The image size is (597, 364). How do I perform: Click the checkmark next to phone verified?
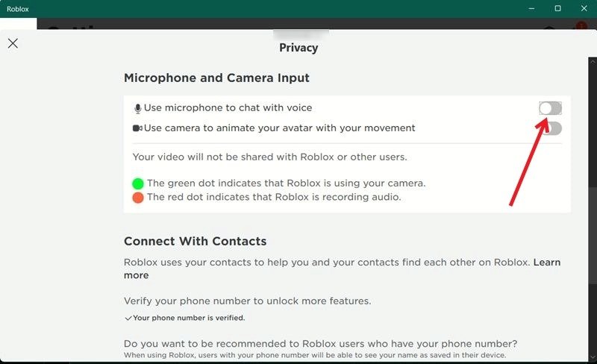click(128, 318)
